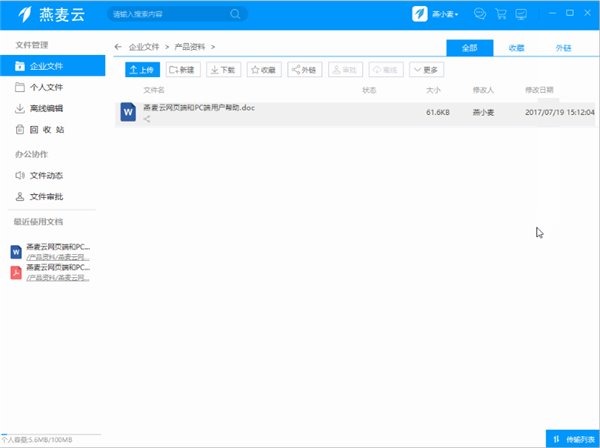
Task: Go to 企业文件 breadcrumb link
Action: [144, 47]
